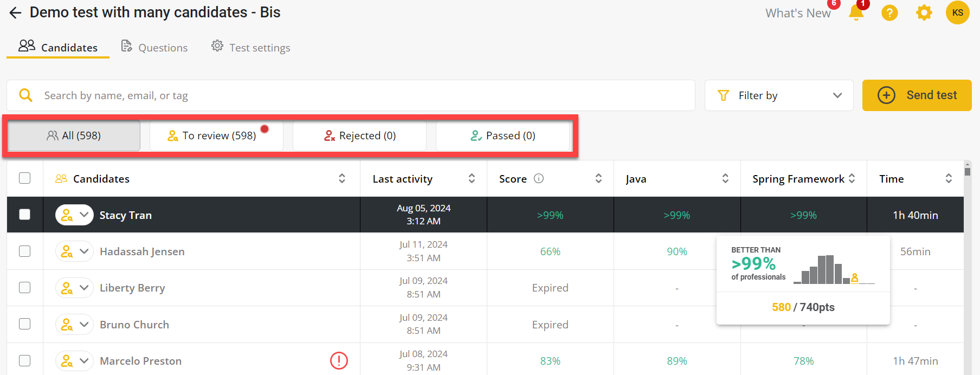Check the Stacy Tran row checkbox
This screenshot has width=980, height=375.
[25, 215]
